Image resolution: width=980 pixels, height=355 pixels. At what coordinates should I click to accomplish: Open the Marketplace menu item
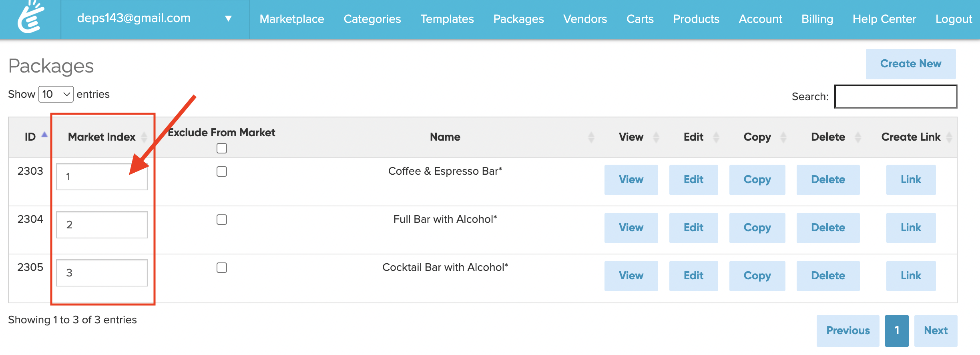pyautogui.click(x=291, y=19)
